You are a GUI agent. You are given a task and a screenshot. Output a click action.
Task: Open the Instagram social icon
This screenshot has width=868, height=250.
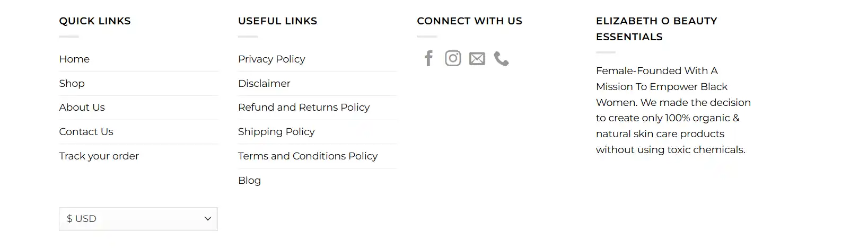pyautogui.click(x=453, y=58)
